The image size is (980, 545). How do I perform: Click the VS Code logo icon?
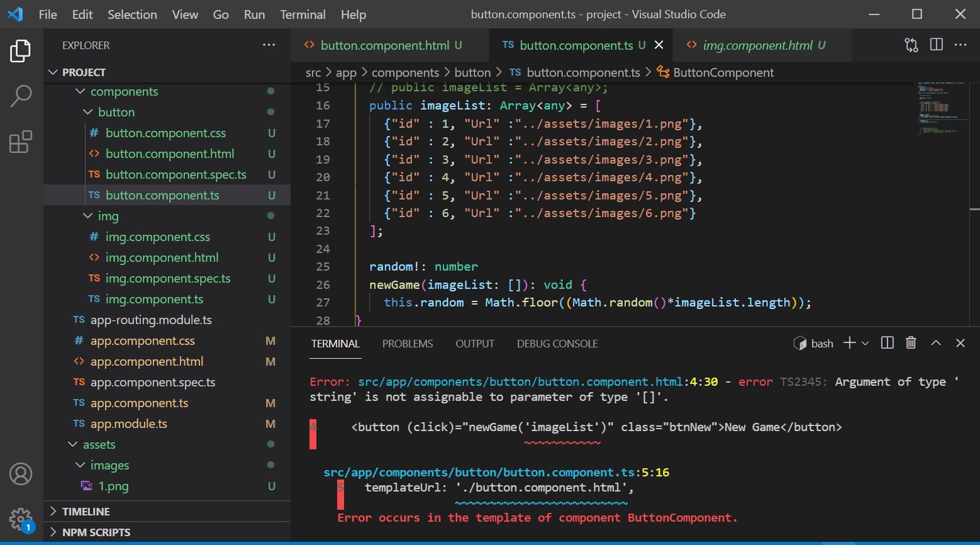pyautogui.click(x=15, y=14)
